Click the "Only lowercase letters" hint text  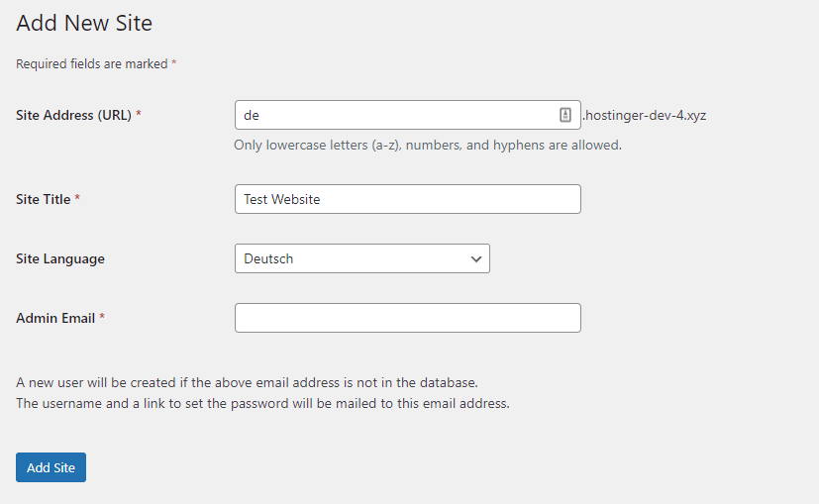[x=428, y=146]
